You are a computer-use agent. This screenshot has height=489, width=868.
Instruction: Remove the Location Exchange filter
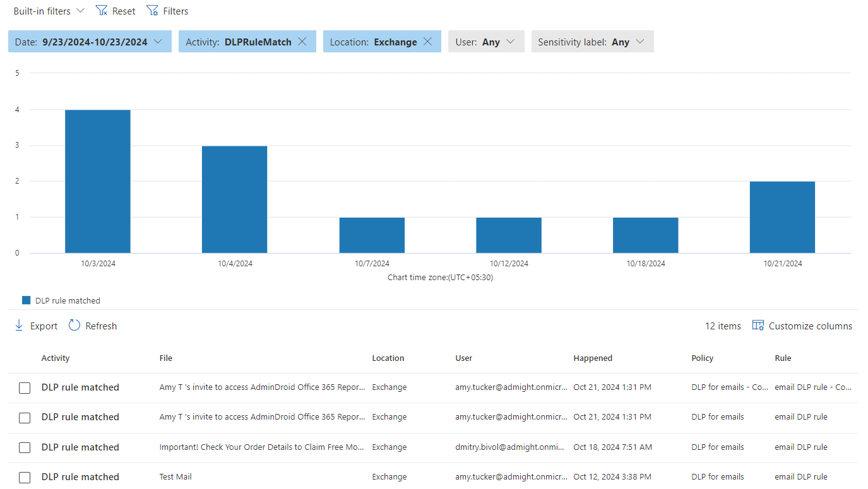tap(429, 42)
